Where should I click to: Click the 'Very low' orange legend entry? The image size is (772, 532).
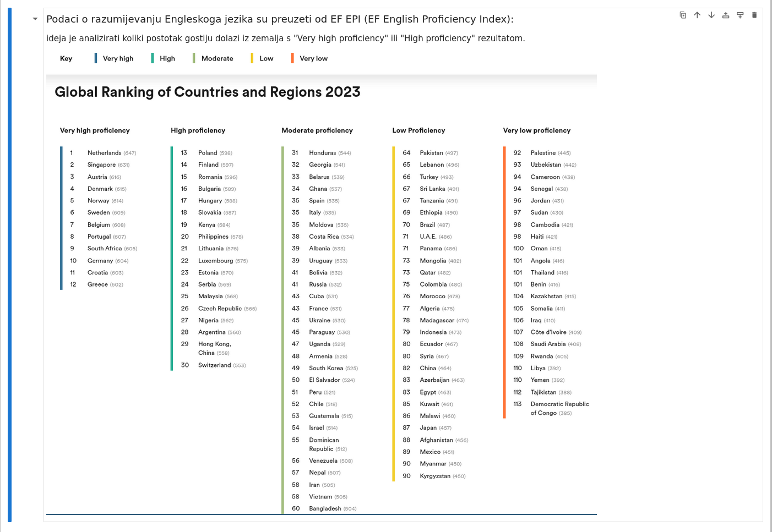tap(313, 58)
